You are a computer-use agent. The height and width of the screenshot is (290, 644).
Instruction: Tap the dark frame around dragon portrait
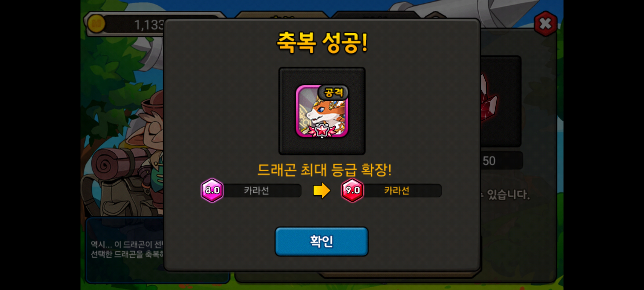click(322, 111)
